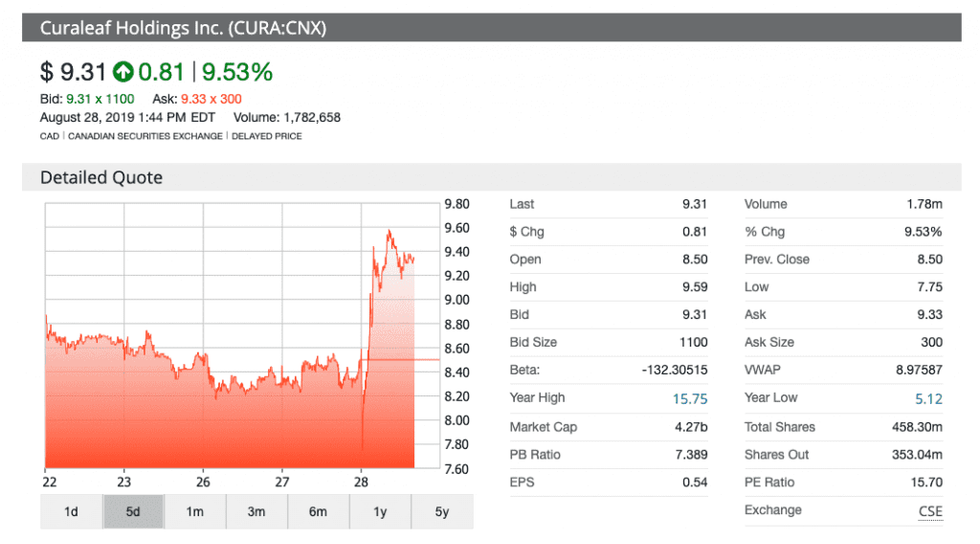Screen dimensions: 980x544
Task: Click the Year Low value 5.12 link
Action: click(928, 398)
